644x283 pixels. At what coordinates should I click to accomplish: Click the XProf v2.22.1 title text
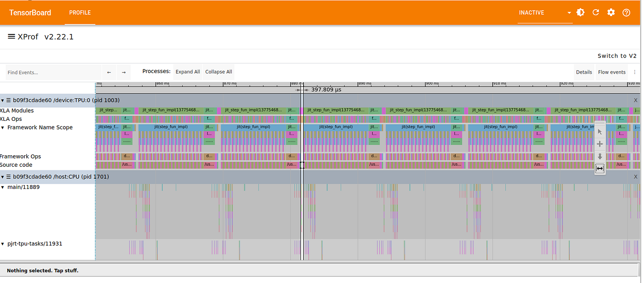[46, 37]
